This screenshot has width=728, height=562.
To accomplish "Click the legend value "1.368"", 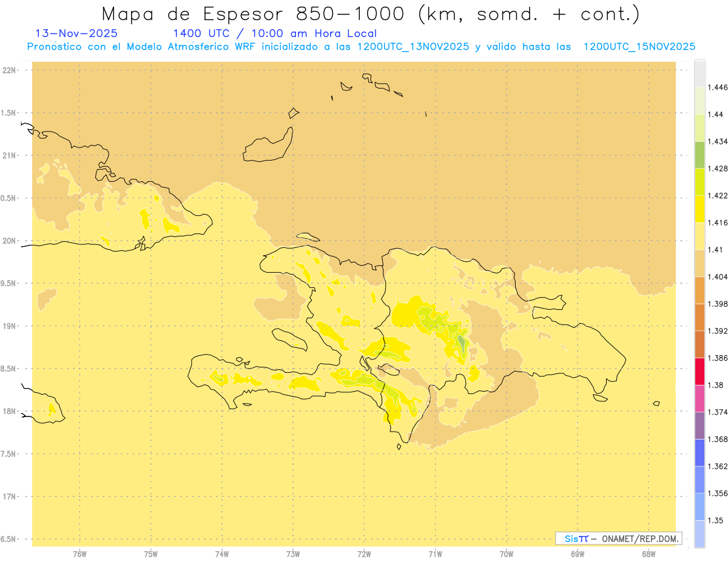I will (718, 439).
